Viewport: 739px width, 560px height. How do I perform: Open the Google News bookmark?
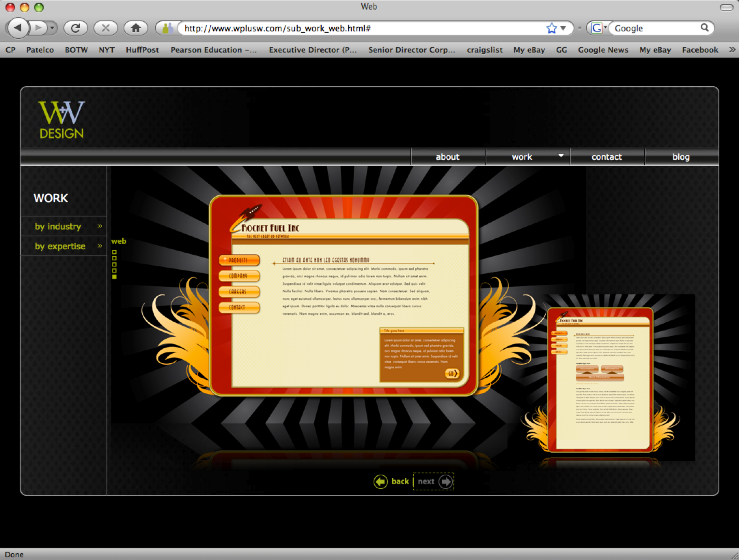click(x=603, y=50)
